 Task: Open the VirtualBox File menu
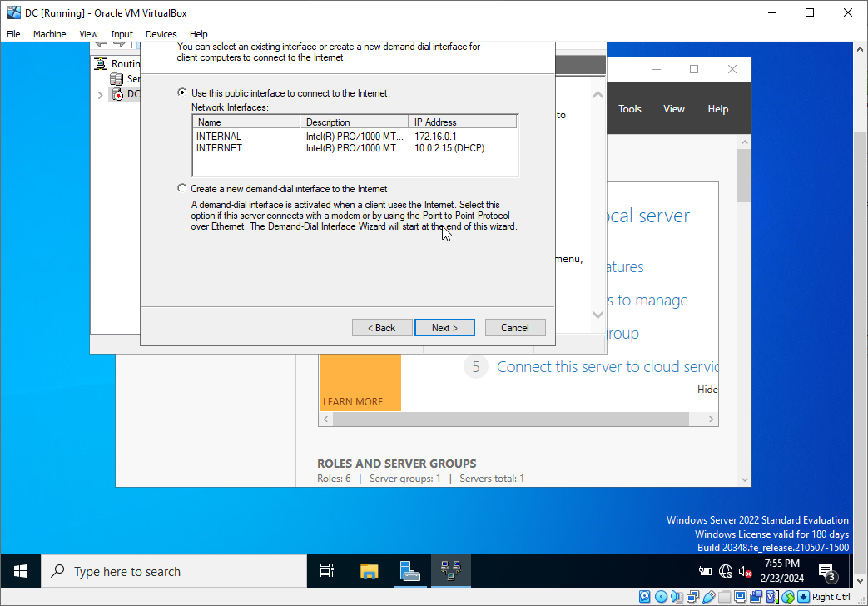click(13, 34)
